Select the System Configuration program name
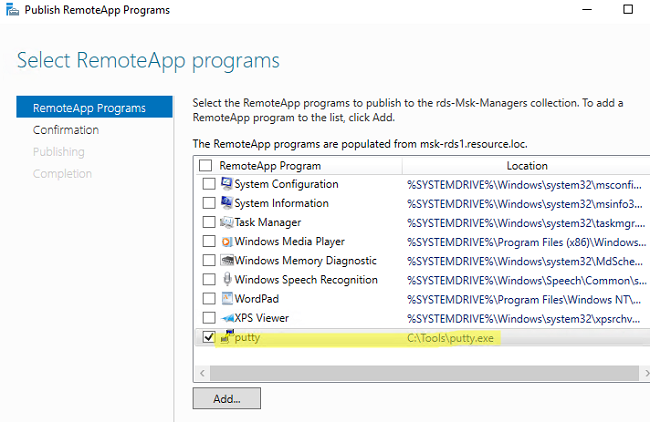Viewport: 650px width, 422px height. pos(286,184)
